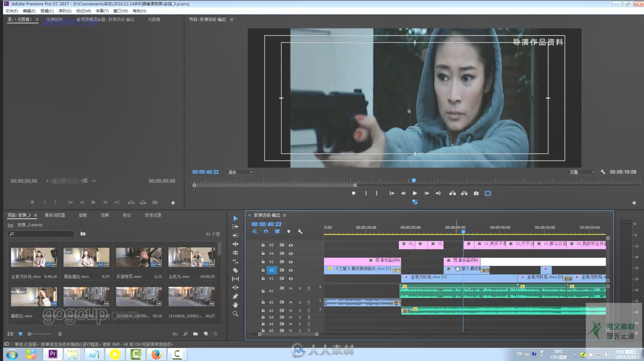644x361 pixels.
Task: Adjust thumbnail size slider in Project panel
Action: 39,334
